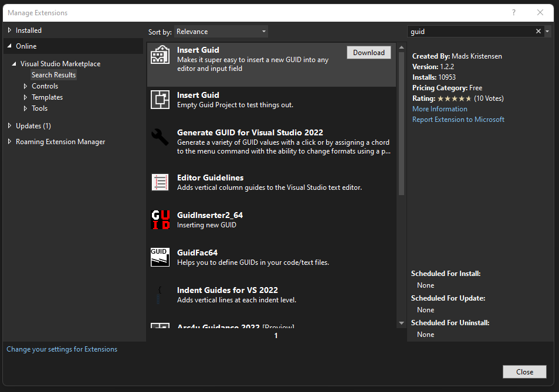Select Search Results in the tree
This screenshot has width=559, height=392.
click(x=53, y=75)
